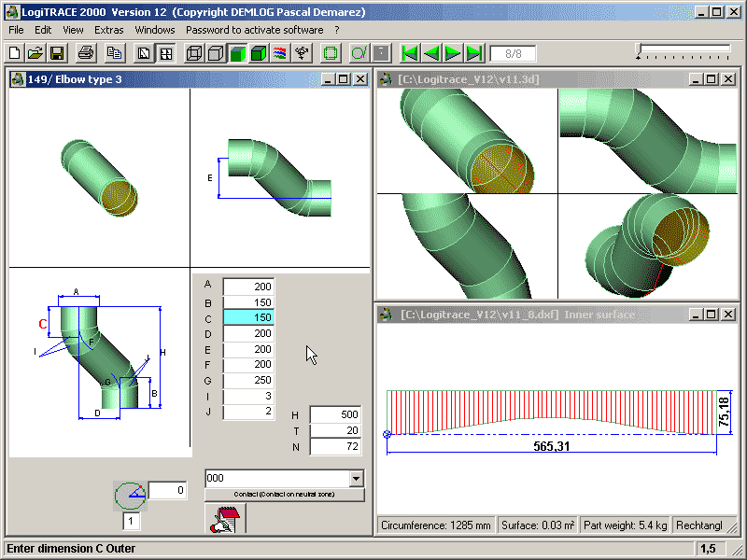Click the "Circumference: 1285 mm" status text
Viewport: 747px width, 560px height.
coord(436,525)
